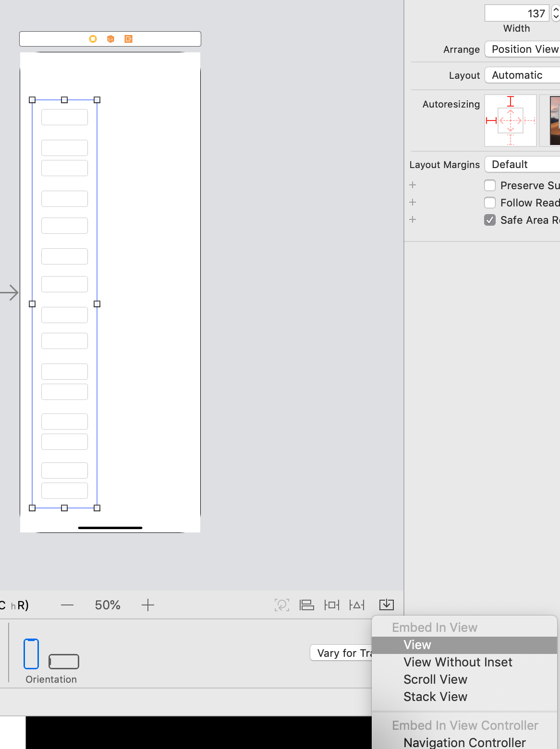This screenshot has height=749, width=560.
Task: Enable Follow Readable width
Action: pos(490,203)
